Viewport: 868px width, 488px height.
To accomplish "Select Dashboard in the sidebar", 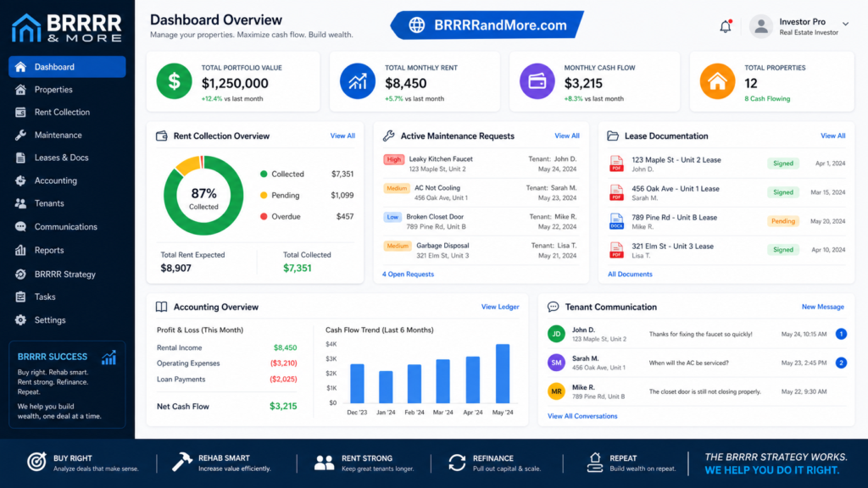I will [67, 67].
